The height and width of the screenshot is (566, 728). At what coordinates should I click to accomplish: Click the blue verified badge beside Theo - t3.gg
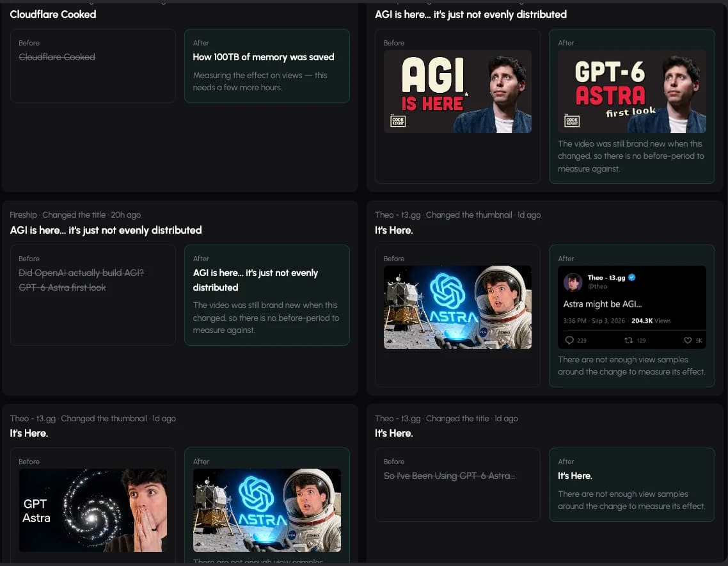[632, 277]
